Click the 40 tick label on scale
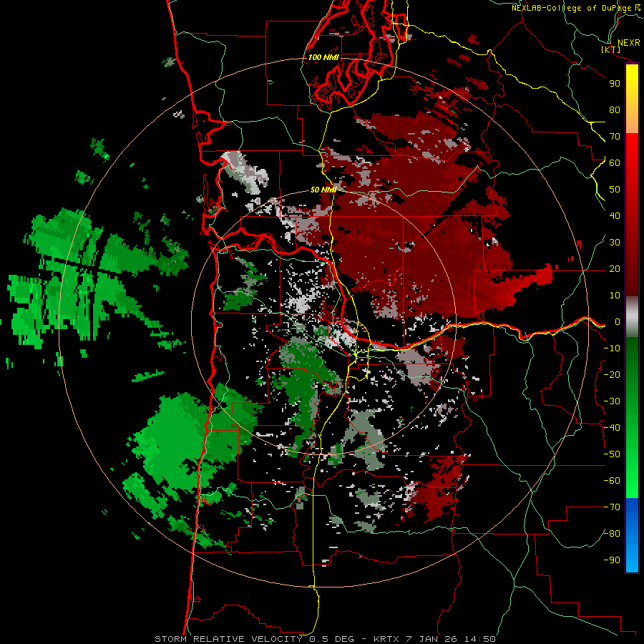 (615, 216)
